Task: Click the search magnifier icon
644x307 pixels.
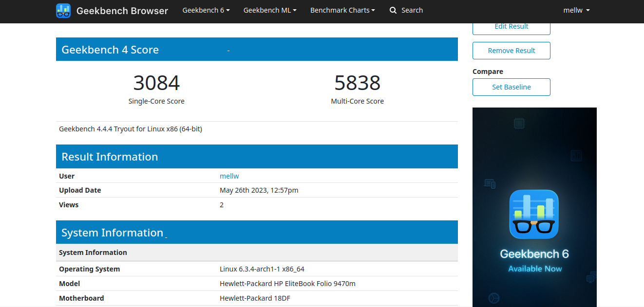Action: tap(393, 10)
